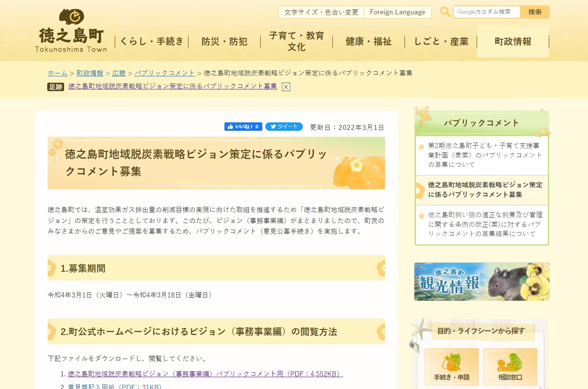The image size is (588, 389).
Task: Click the Google カスタム検索 input field
Action: click(x=486, y=12)
